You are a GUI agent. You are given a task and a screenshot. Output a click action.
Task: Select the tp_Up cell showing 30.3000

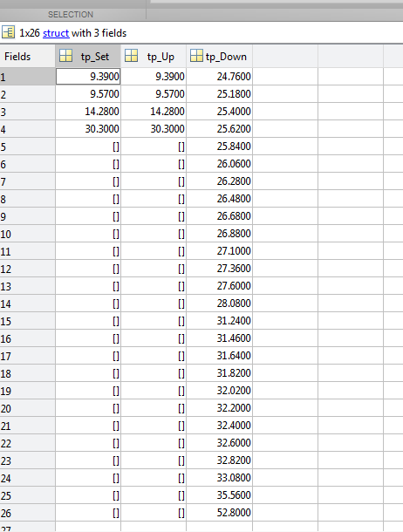click(154, 128)
